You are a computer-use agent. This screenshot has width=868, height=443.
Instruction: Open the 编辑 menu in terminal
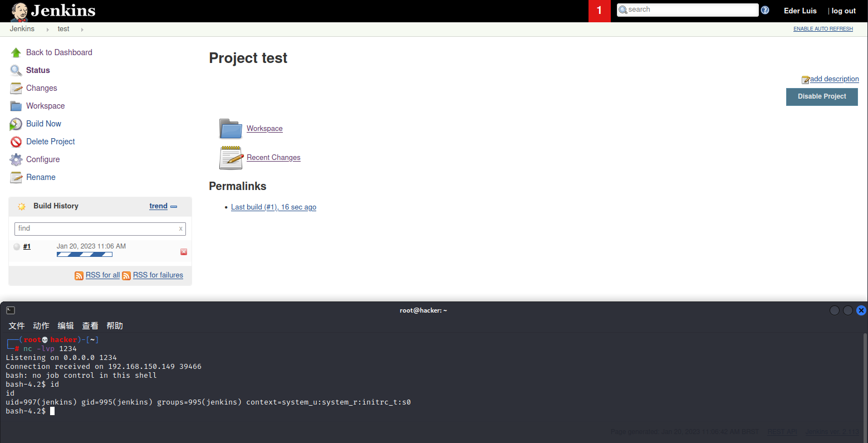click(x=66, y=326)
